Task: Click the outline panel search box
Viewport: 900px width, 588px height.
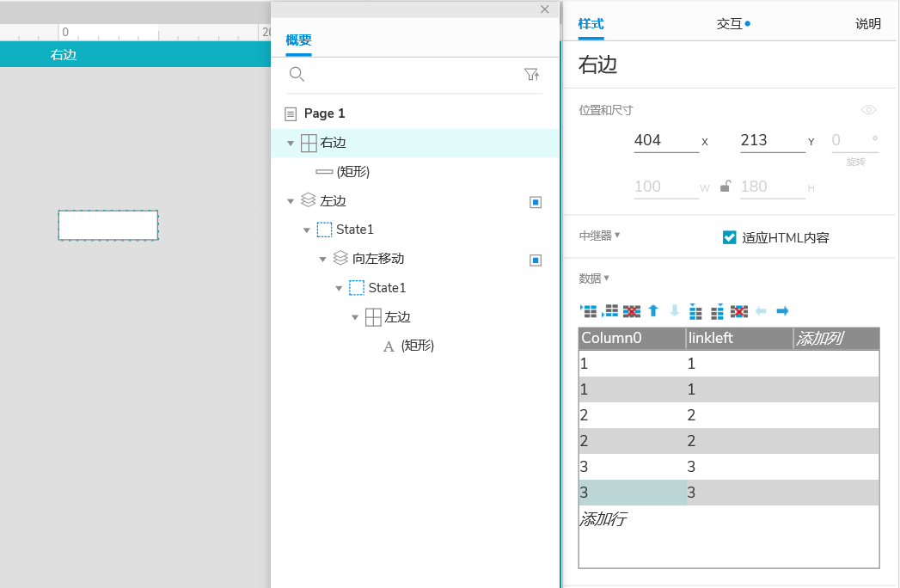Action: (x=414, y=75)
